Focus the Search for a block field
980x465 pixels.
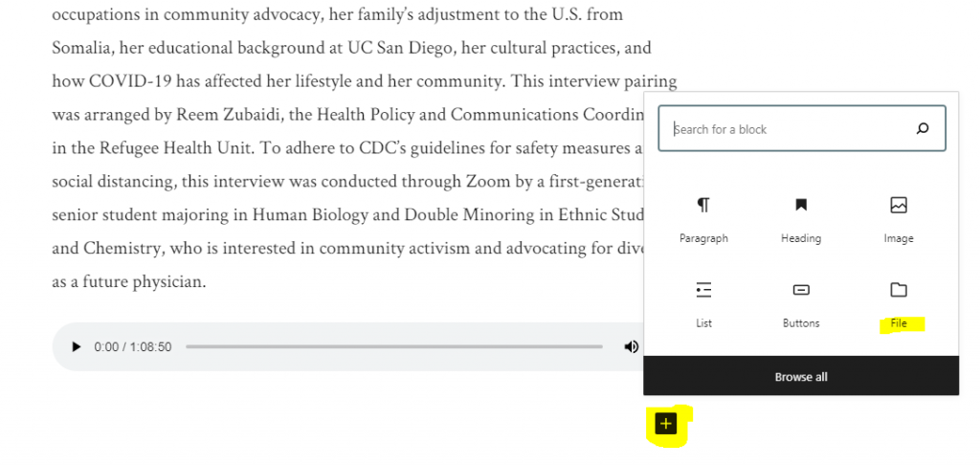pyautogui.click(x=802, y=128)
